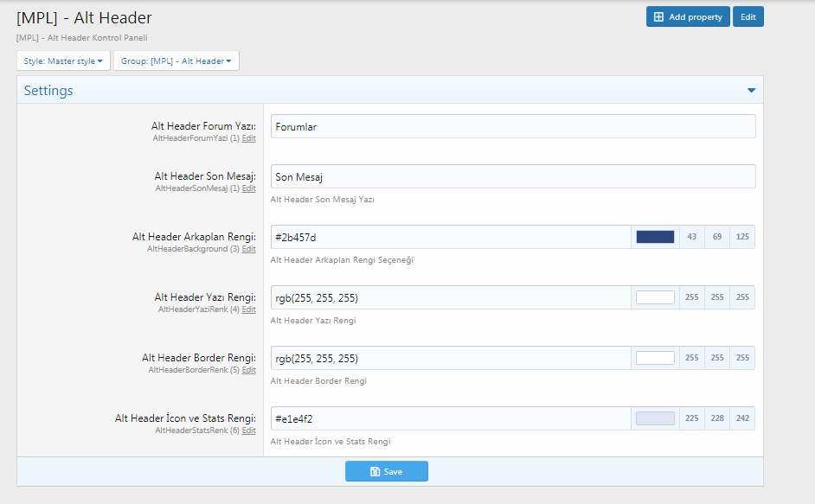Click Edit link under AltHeaderBorderRenk
815x504 pixels.
click(248, 370)
